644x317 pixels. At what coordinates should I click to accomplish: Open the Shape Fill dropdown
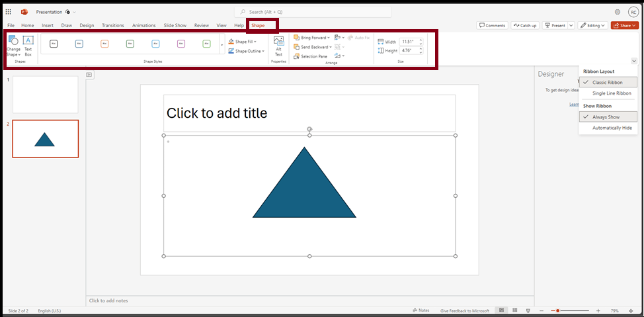point(242,42)
